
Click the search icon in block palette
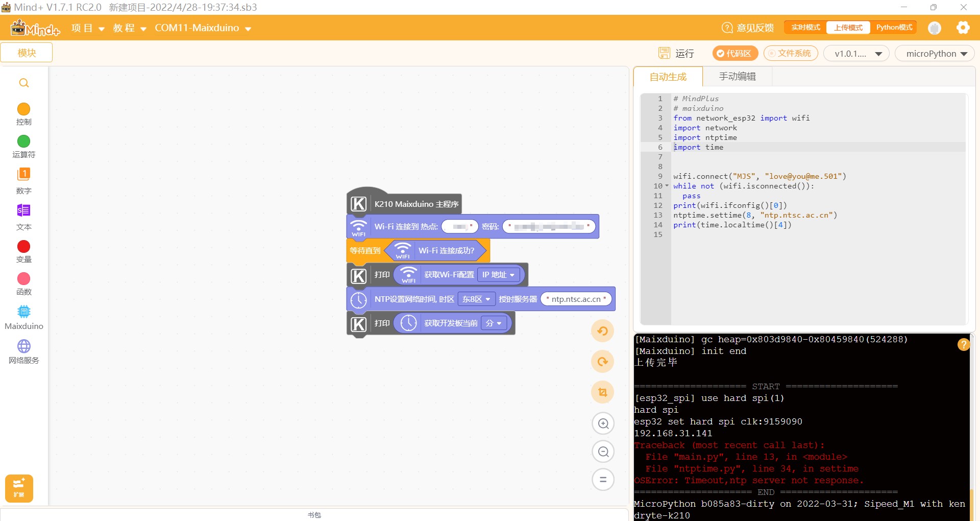point(23,83)
